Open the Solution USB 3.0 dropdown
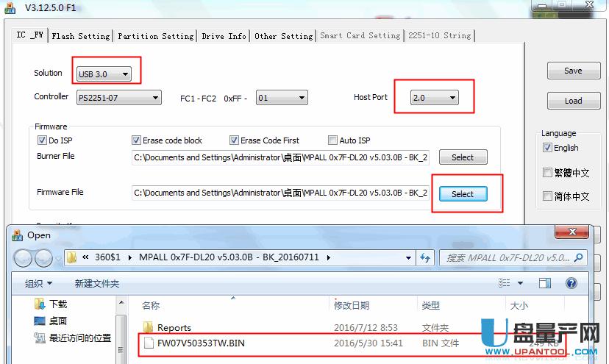The width and height of the screenshot is (609, 364). 104,74
